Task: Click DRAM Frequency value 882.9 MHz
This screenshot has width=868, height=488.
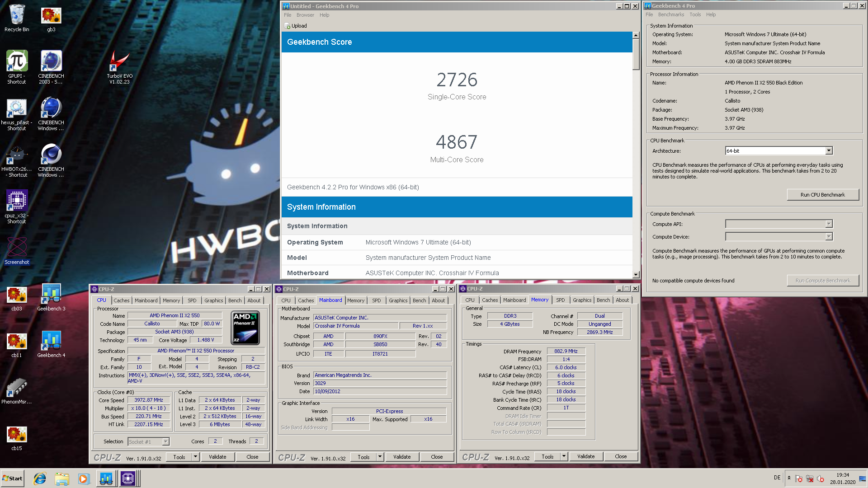Action: coord(566,351)
